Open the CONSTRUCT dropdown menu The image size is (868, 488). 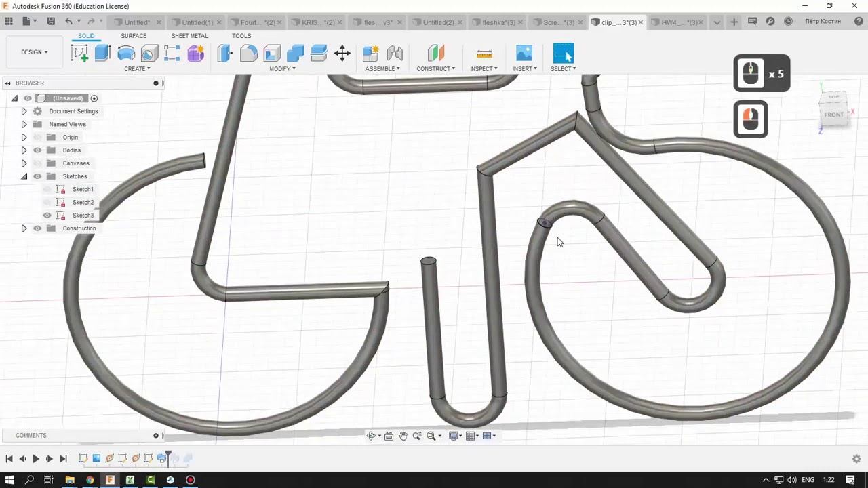[435, 68]
